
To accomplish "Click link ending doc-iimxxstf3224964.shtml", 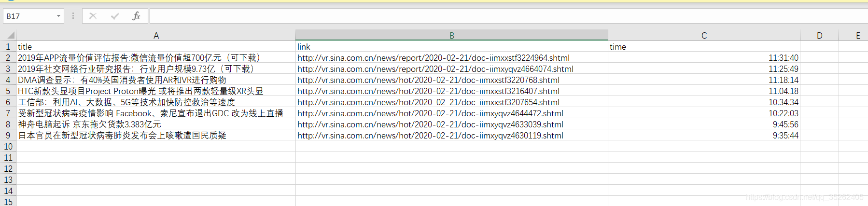I will (x=452, y=58).
